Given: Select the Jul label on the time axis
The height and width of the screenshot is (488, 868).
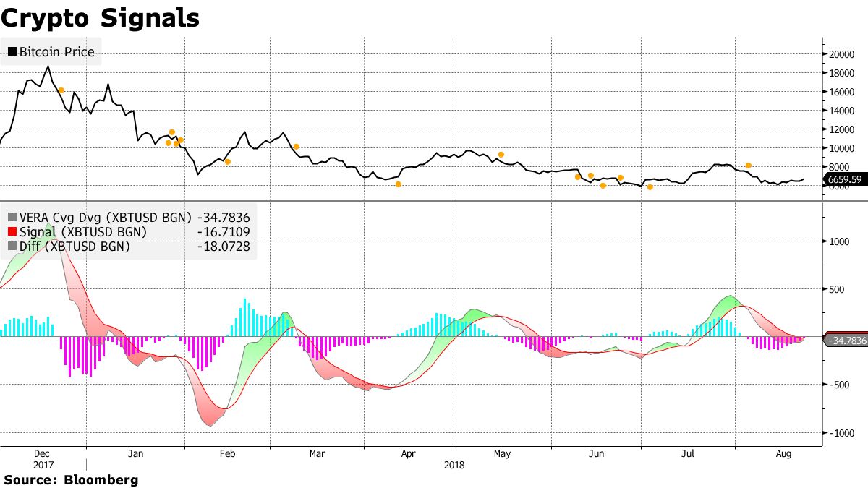Looking at the screenshot, I should (x=688, y=454).
